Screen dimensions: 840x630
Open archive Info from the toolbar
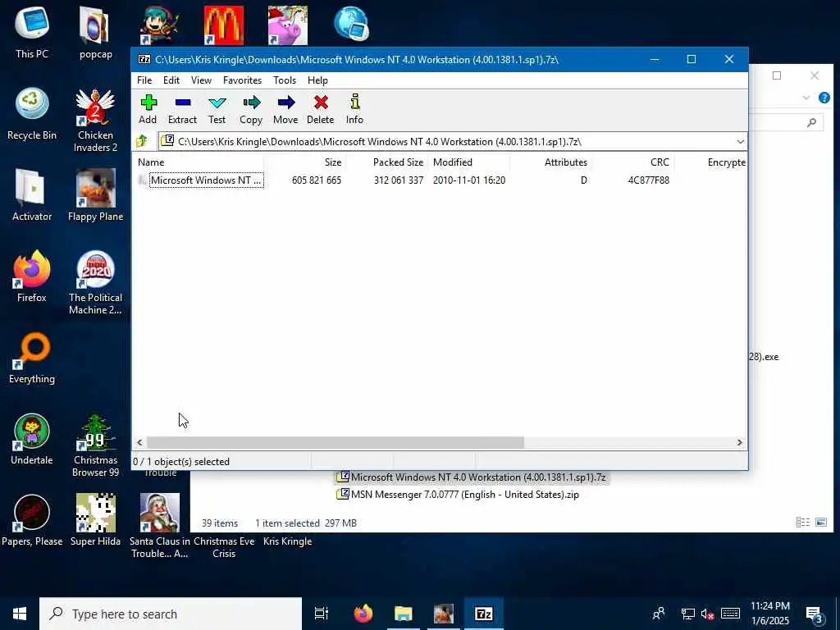[354, 109]
